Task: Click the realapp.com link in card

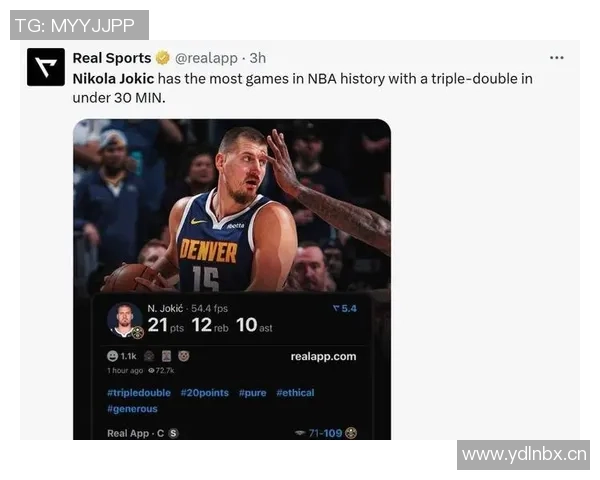Action: point(323,356)
